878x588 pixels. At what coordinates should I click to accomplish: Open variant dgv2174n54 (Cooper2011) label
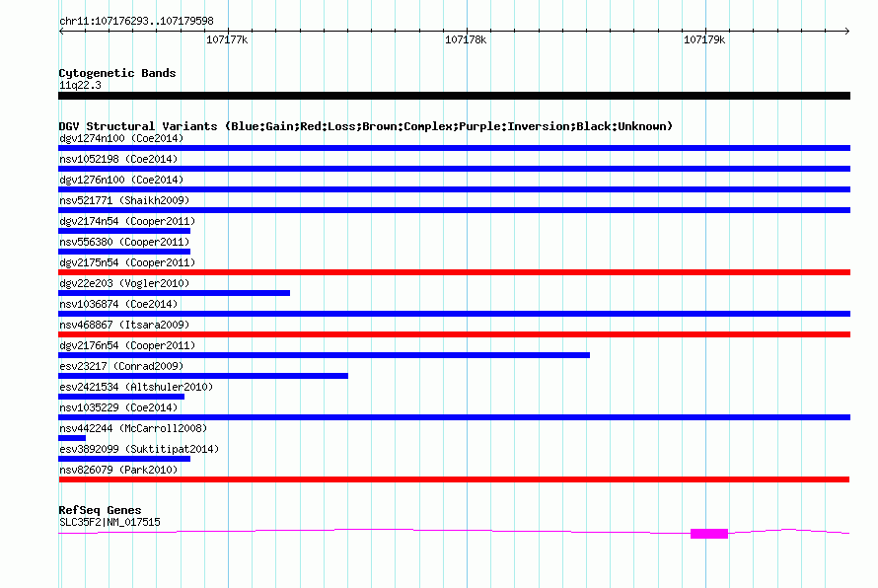click(127, 221)
